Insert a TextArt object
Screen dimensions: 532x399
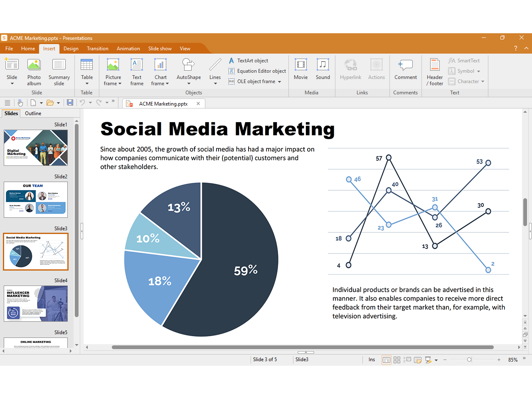pos(252,61)
